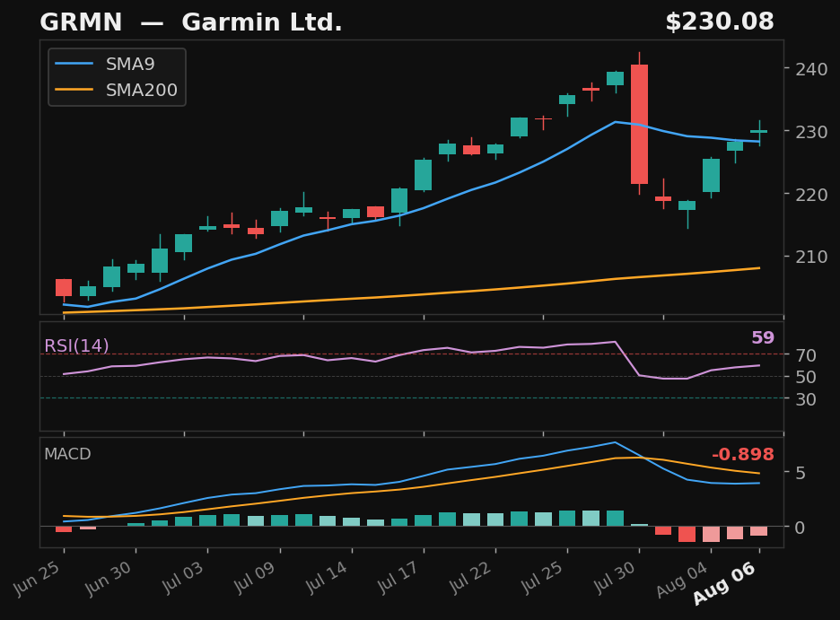The height and width of the screenshot is (620, 840).
Task: Click the bold Aug 06 date label
Action: click(724, 584)
